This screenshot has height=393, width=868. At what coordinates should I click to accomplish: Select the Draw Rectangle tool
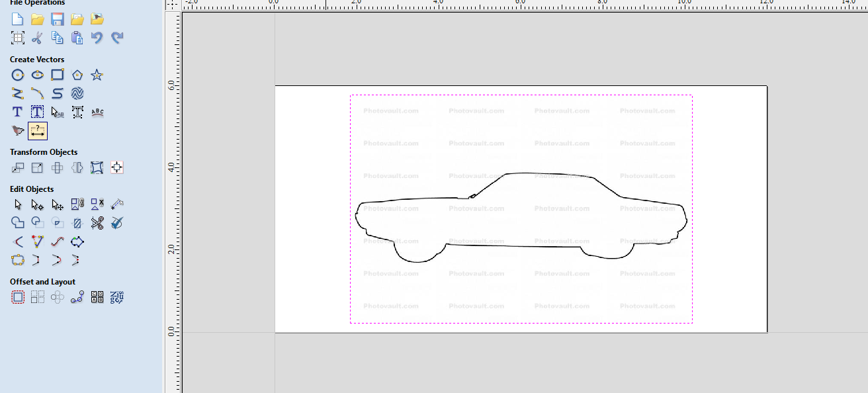click(58, 75)
